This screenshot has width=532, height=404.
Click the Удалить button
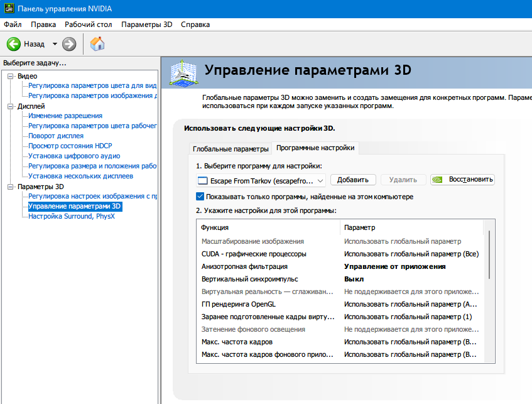pyautogui.click(x=403, y=180)
